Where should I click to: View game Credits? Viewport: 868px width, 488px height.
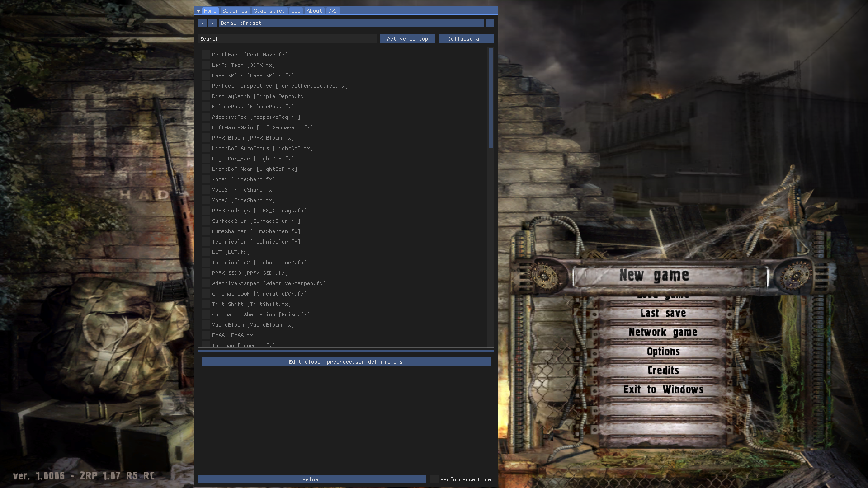click(663, 371)
